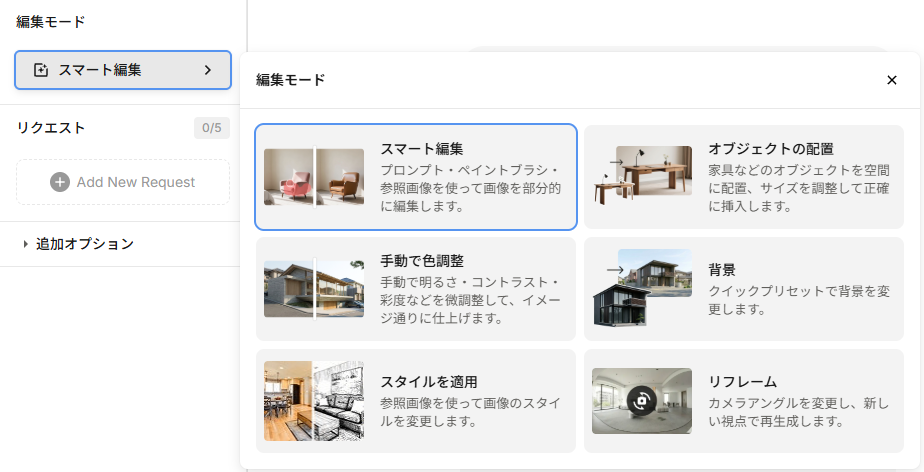Open the chevron arrow on the スマート編集 sidebar button

pos(207,70)
